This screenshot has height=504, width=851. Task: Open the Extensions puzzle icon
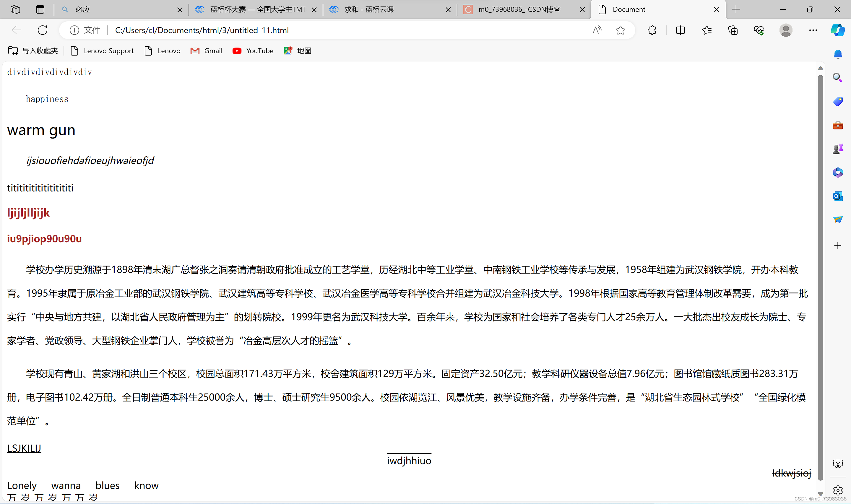[x=652, y=30]
